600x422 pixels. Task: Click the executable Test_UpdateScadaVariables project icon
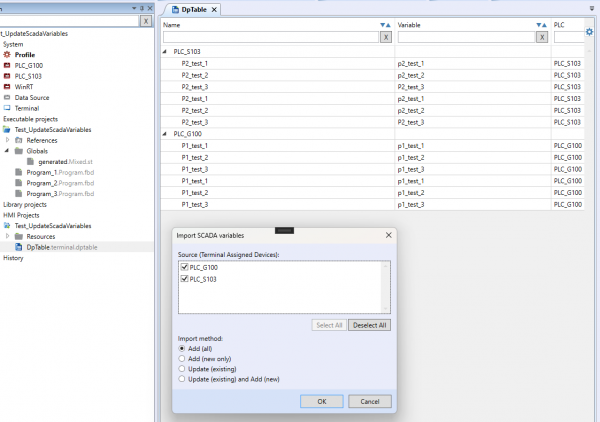pyautogui.click(x=7, y=130)
